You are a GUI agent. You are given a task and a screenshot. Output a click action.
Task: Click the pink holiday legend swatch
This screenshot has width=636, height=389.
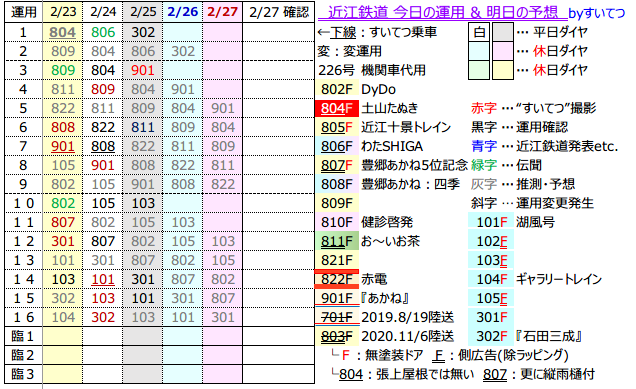coord(503,51)
